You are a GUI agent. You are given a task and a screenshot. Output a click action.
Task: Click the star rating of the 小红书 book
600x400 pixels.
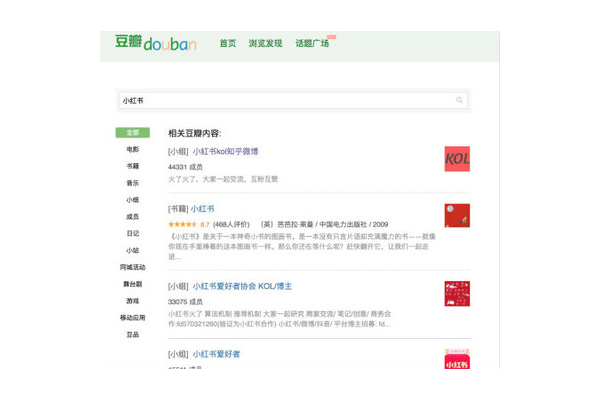point(183,224)
